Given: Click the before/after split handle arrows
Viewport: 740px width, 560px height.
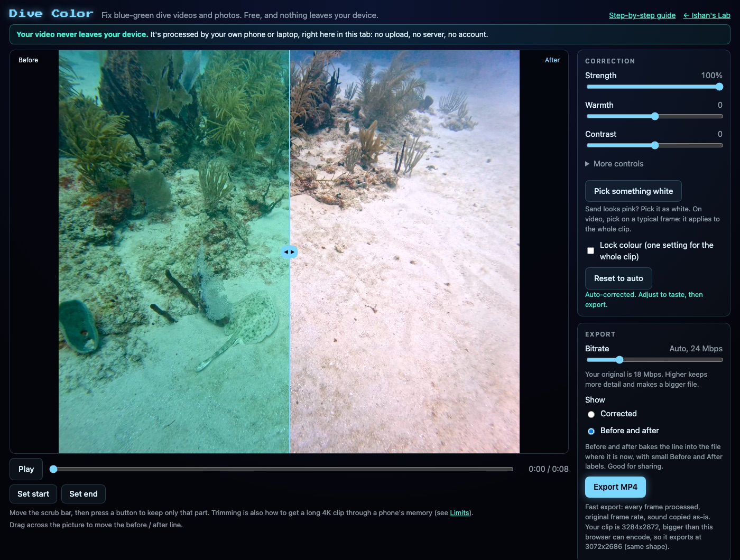Looking at the screenshot, I should coord(289,252).
